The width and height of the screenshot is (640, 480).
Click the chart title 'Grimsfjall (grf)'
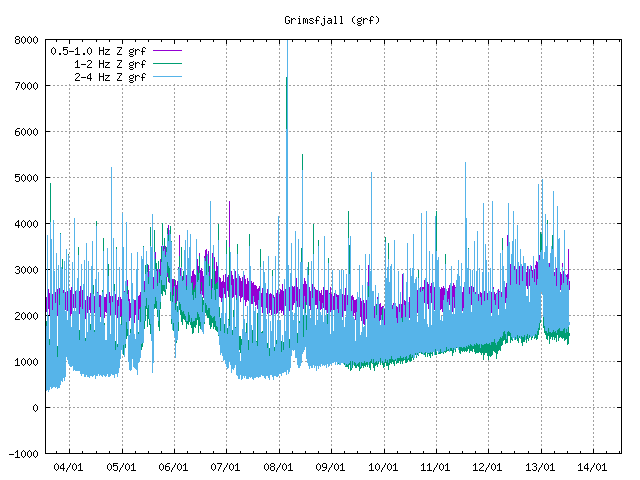332,20
